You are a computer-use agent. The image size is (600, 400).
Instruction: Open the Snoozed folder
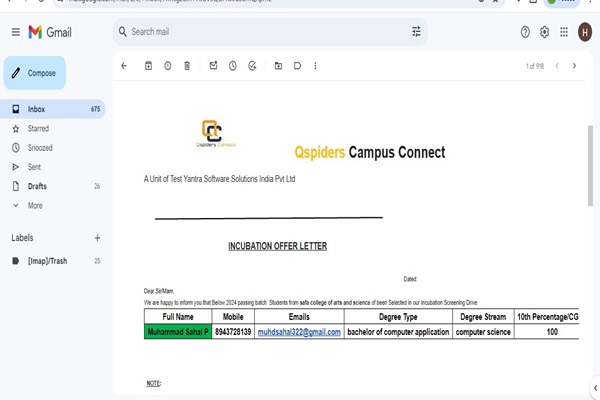(x=52, y=148)
